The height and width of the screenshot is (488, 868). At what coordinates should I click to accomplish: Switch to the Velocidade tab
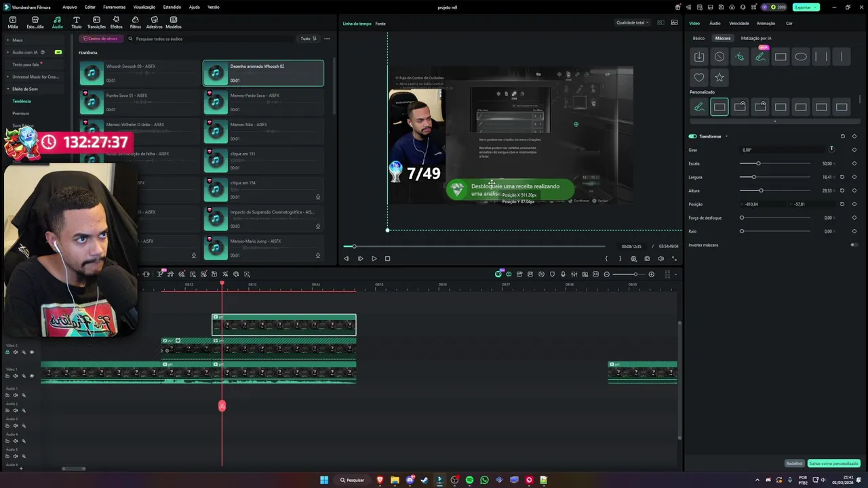(739, 23)
